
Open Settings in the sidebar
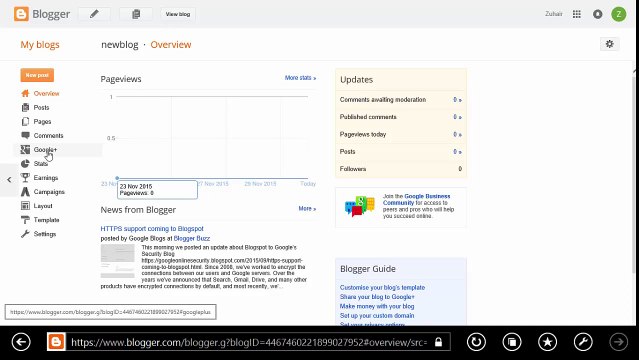pyautogui.click(x=45, y=234)
